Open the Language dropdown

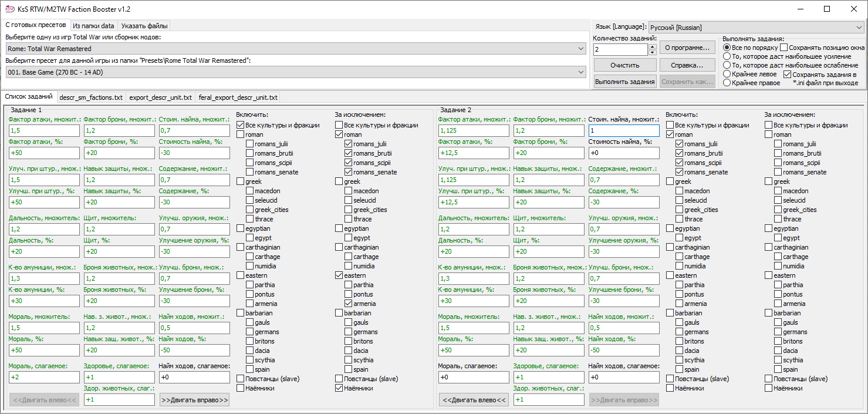coord(756,27)
